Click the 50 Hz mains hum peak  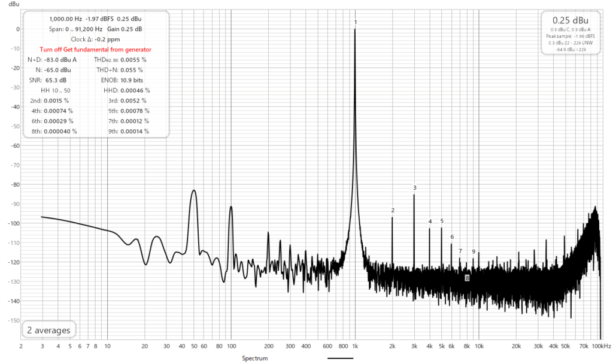193,191
